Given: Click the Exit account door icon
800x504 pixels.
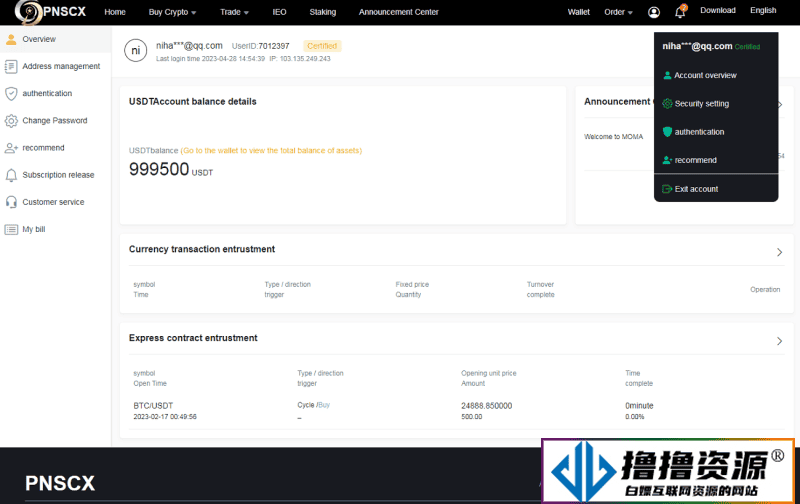Looking at the screenshot, I should tap(667, 189).
